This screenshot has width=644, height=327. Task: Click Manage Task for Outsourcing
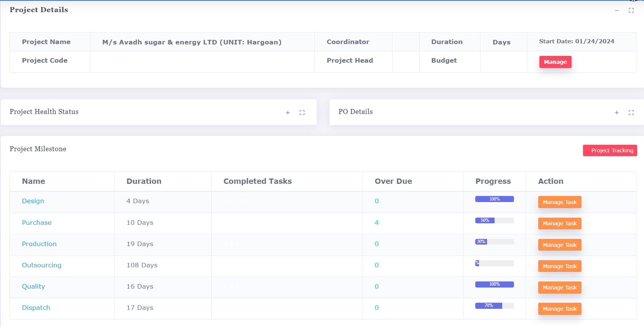coord(559,266)
